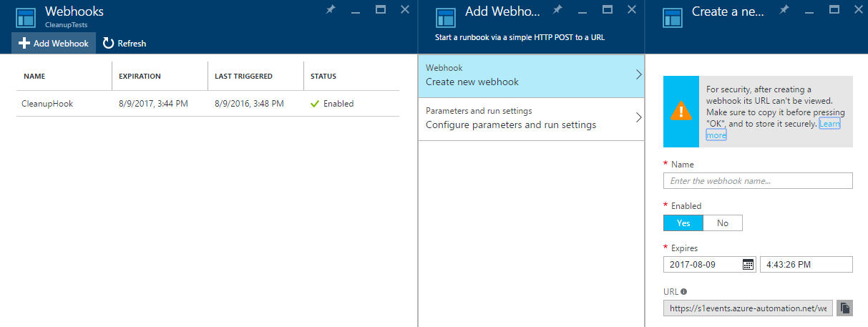Image resolution: width=868 pixels, height=327 pixels.
Task: Close the Webhooks blade
Action: coord(405,9)
